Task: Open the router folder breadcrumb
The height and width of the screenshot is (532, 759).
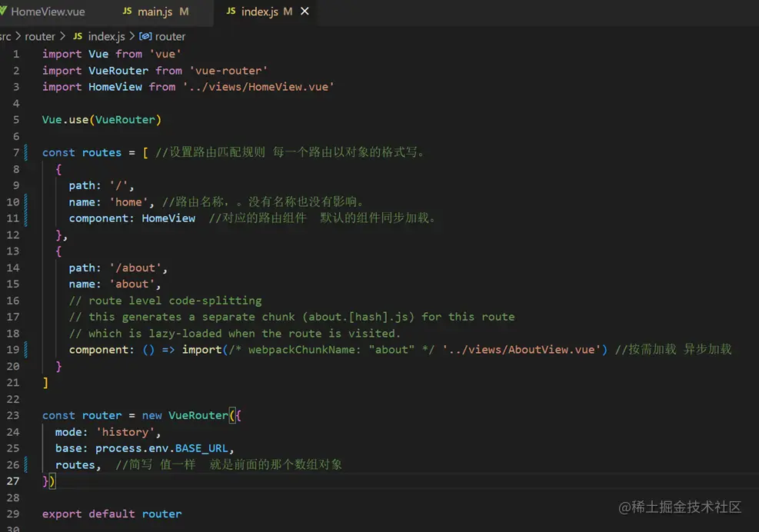Action: click(x=40, y=36)
